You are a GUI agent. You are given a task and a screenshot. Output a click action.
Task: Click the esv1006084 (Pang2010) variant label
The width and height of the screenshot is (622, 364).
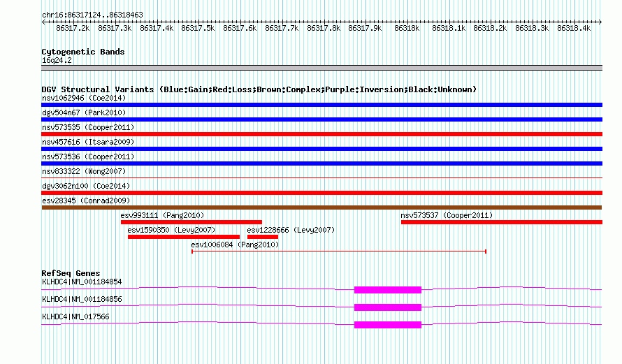(x=235, y=245)
